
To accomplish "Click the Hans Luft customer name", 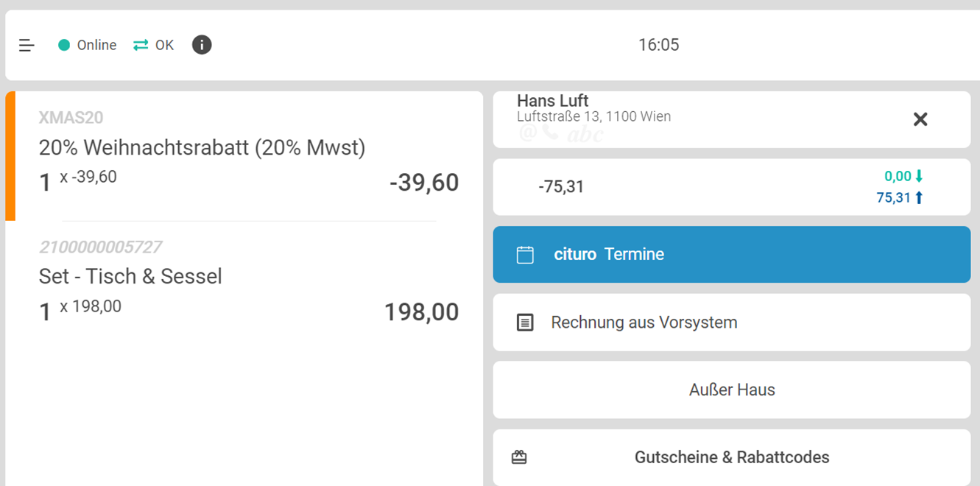I will (x=553, y=101).
